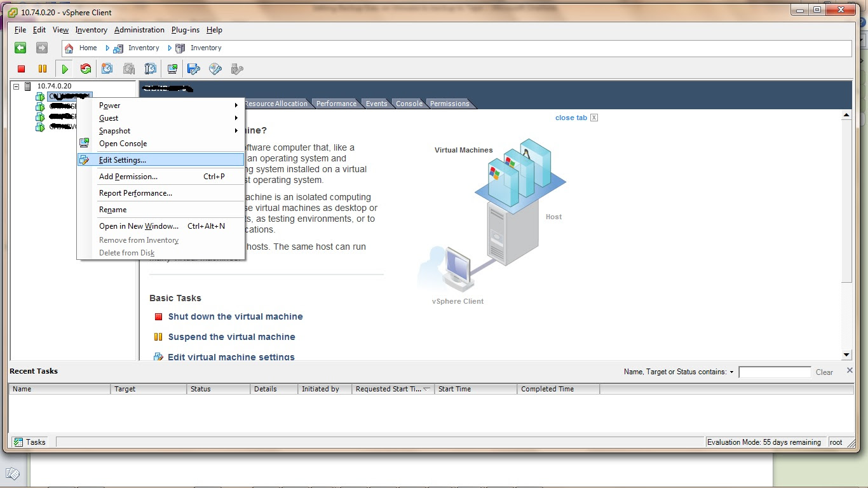Click the gray Forward navigation arrow
This screenshot has height=488, width=868.
41,48
